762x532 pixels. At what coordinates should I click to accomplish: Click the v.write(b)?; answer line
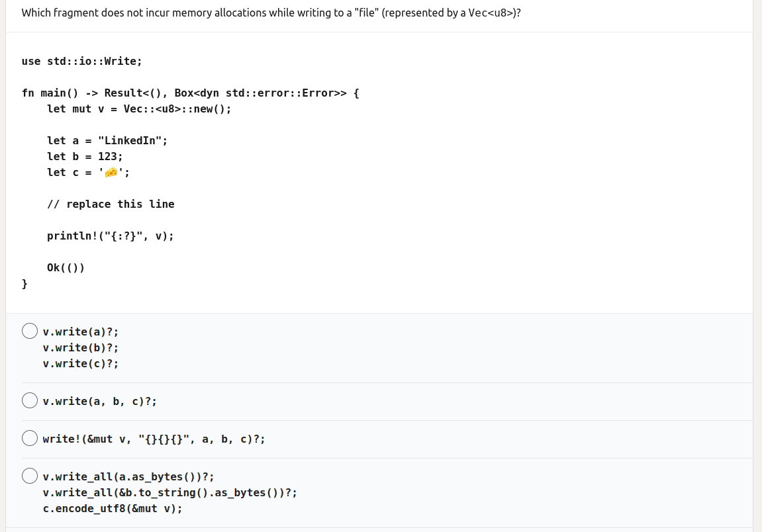click(x=80, y=347)
